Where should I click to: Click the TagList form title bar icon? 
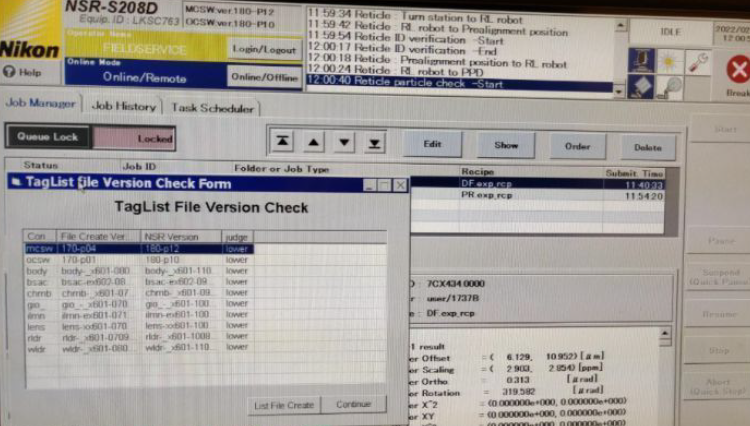[16, 182]
